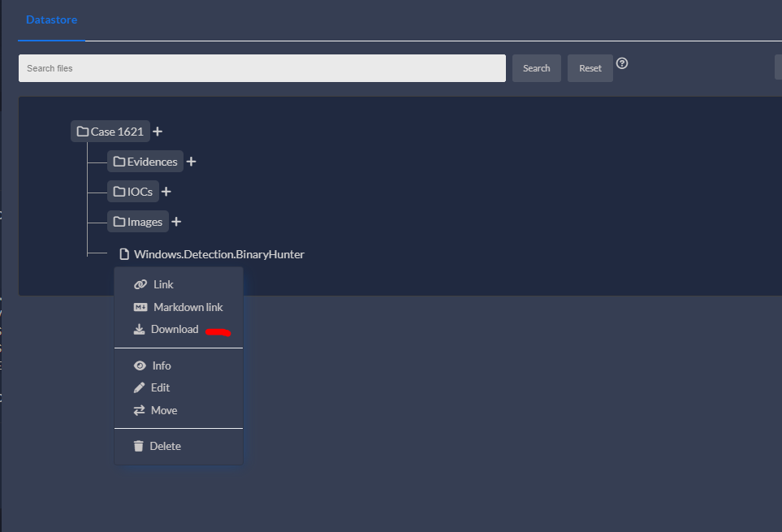Click the help question mark icon
Image resolution: width=782 pixels, height=532 pixels.
coord(622,63)
